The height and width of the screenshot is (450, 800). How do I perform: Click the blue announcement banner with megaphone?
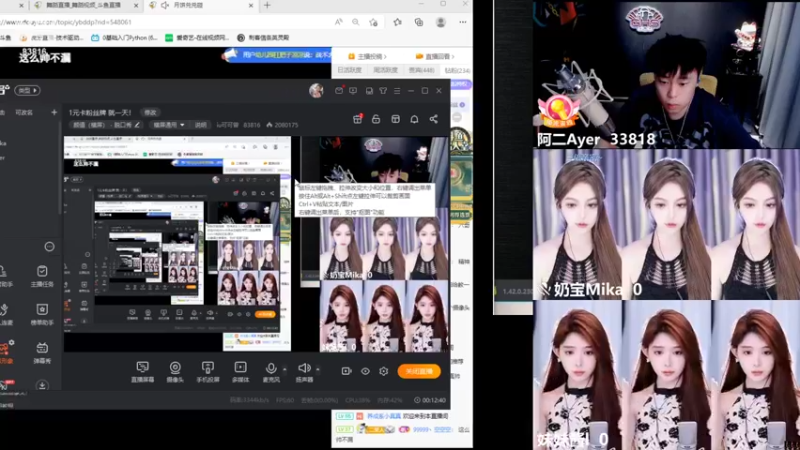coord(277,55)
